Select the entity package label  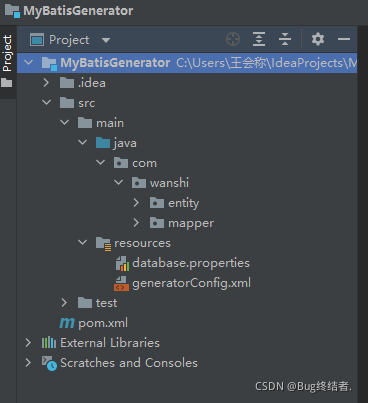pos(183,203)
